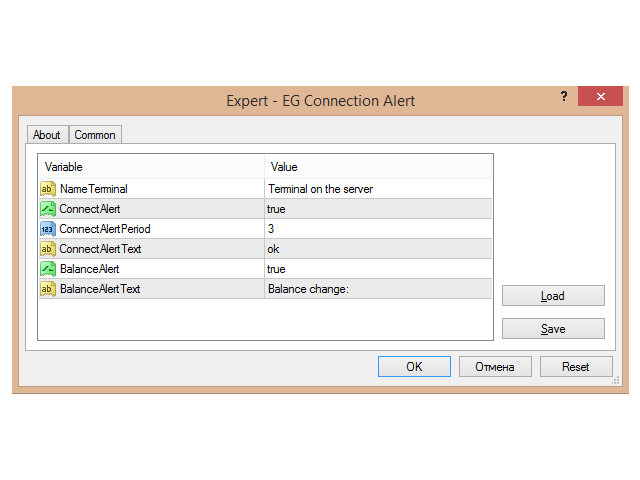This screenshot has width=640, height=480.
Task: Click the boolean icon beside BalanceAlert
Action: pos(48,269)
